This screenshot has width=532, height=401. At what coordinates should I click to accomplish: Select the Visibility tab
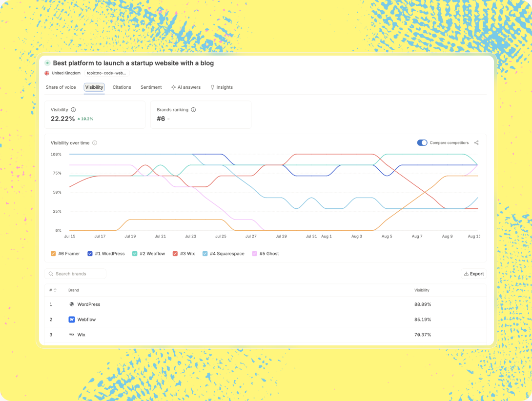click(94, 87)
